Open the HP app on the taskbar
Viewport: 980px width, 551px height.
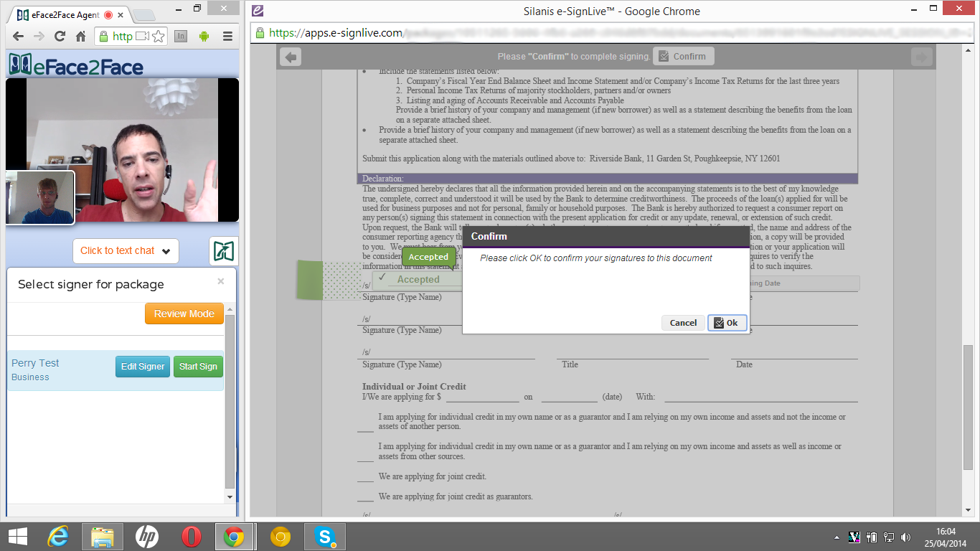(x=146, y=537)
